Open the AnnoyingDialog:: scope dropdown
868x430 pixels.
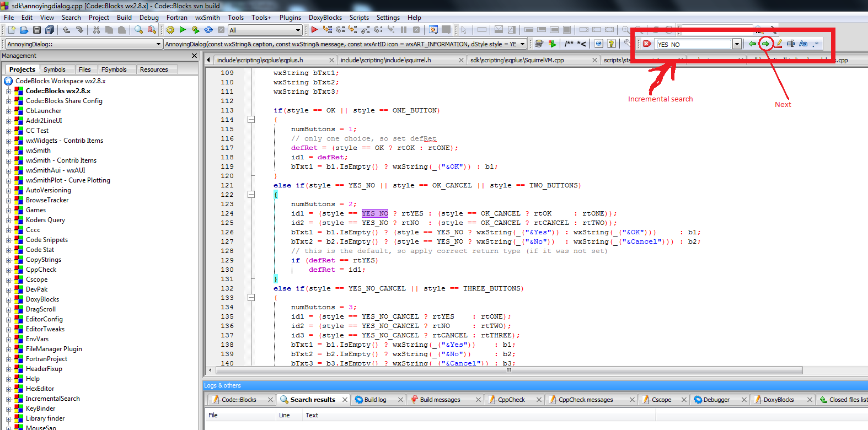point(158,44)
